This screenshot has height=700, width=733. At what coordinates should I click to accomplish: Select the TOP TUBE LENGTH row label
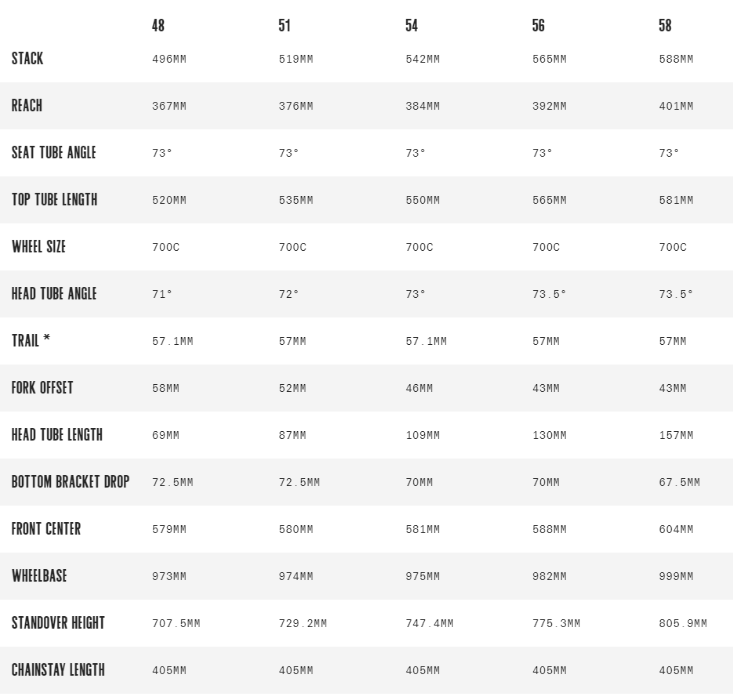[55, 200]
